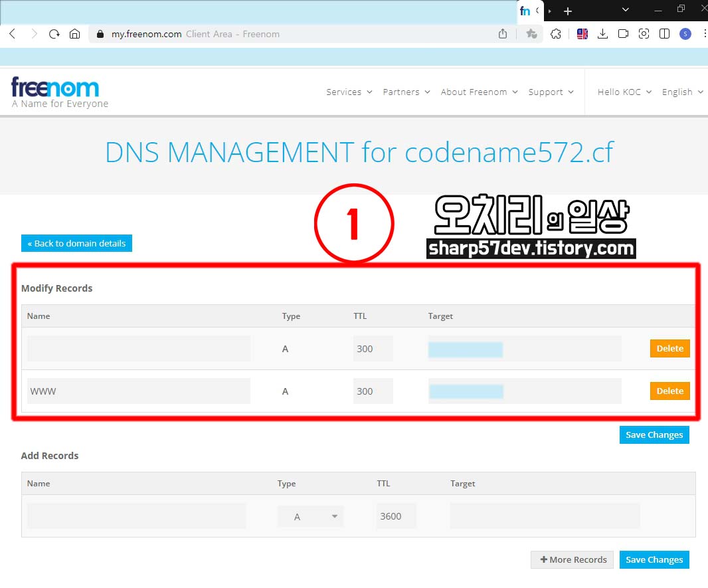Open the downloads arrow icon
The width and height of the screenshot is (708, 588).
pos(603,34)
